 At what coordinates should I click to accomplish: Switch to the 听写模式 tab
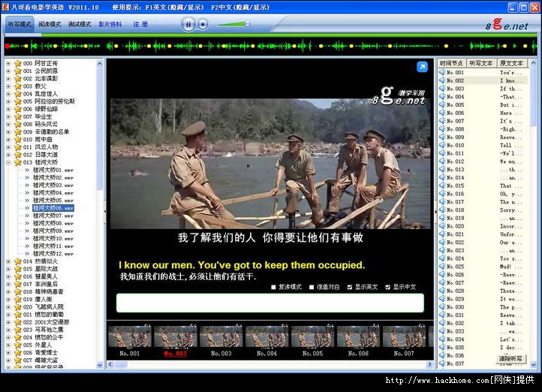click(20, 24)
